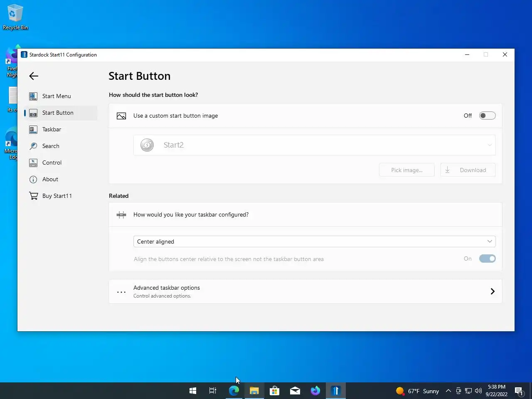
Task: Click the Search magnifier sidebar icon
Action: (33, 146)
